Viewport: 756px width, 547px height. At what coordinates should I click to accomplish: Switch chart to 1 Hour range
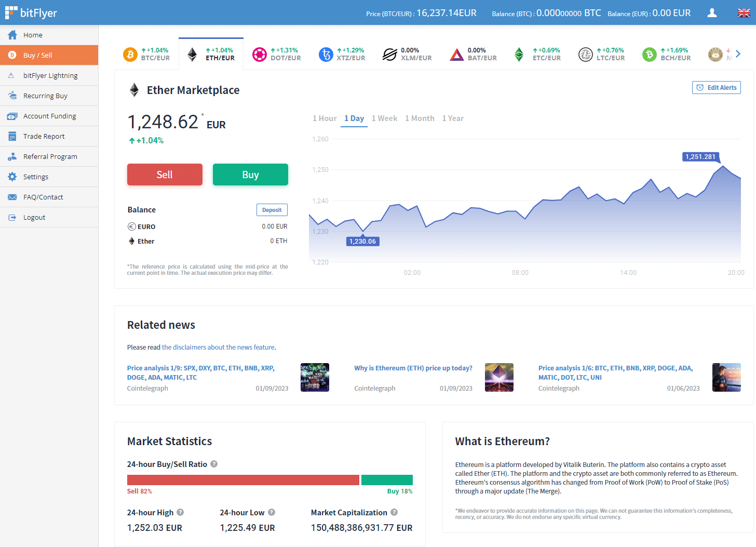[x=325, y=118]
